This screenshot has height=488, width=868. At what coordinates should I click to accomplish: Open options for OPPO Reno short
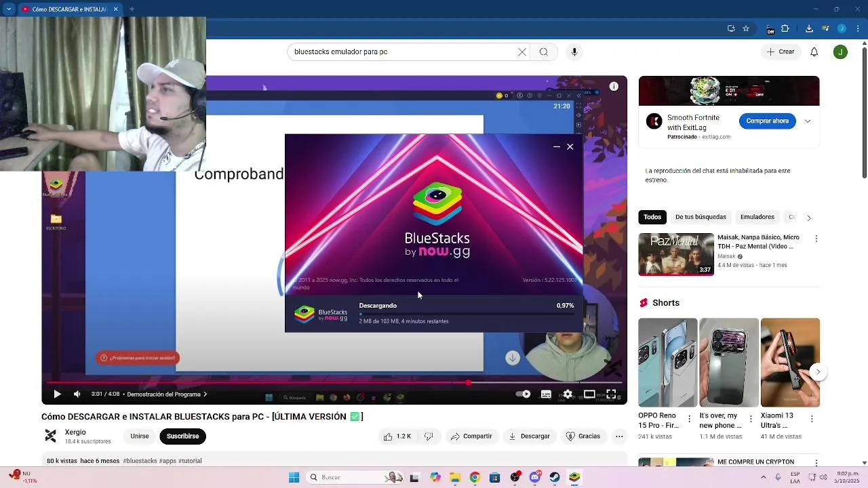(x=690, y=420)
